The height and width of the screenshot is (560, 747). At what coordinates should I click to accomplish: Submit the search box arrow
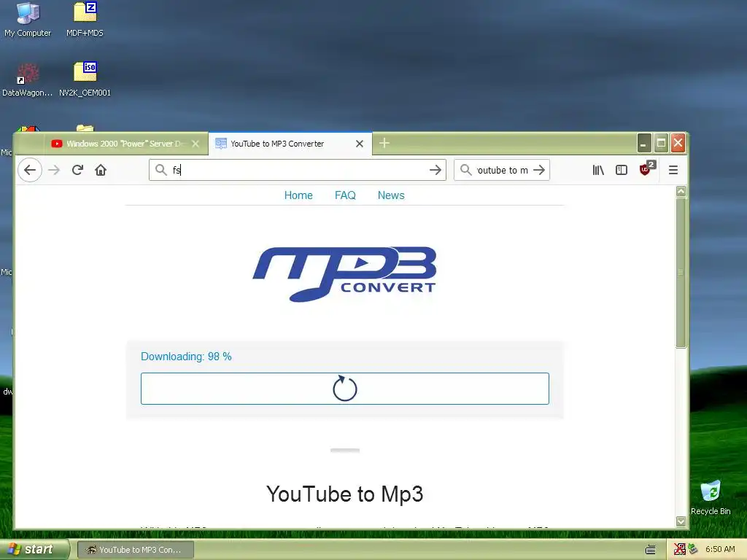pos(539,170)
